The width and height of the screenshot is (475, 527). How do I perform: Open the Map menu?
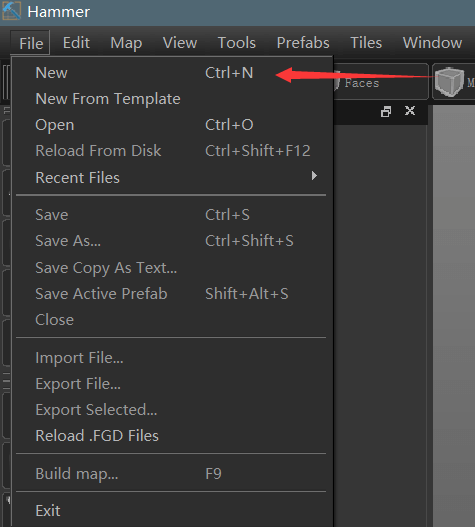coord(126,43)
